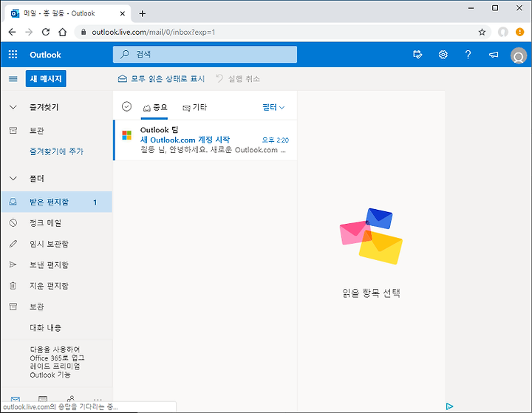This screenshot has width=532, height=413.
Task: Bookmark page with star icon
Action: tap(482, 33)
